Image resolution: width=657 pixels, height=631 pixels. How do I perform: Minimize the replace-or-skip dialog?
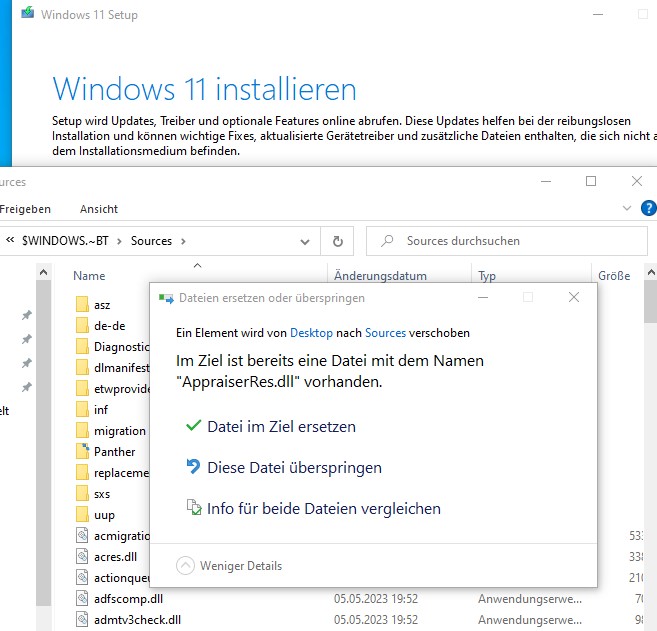[483, 297]
